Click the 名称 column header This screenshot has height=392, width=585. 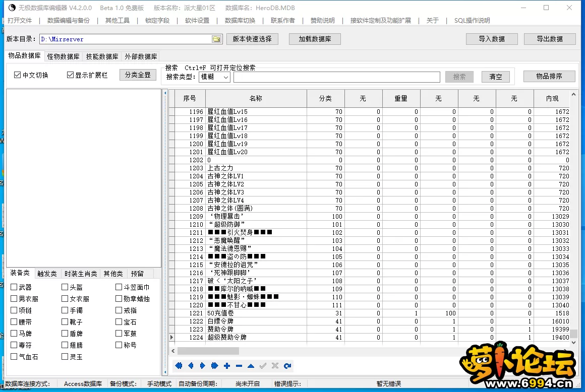256,98
